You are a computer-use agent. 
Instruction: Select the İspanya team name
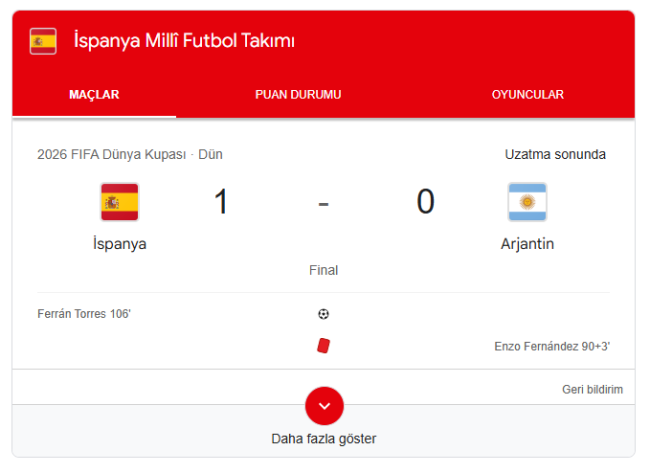pyautogui.click(x=120, y=244)
